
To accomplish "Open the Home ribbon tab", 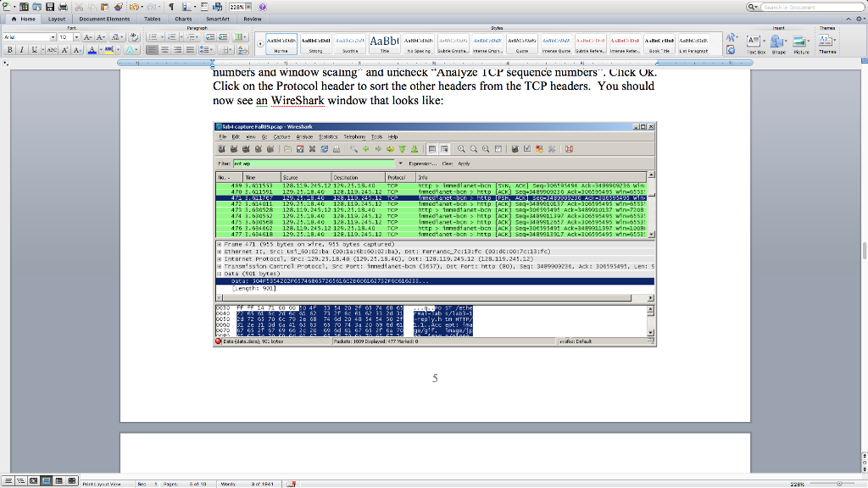I will [23, 19].
